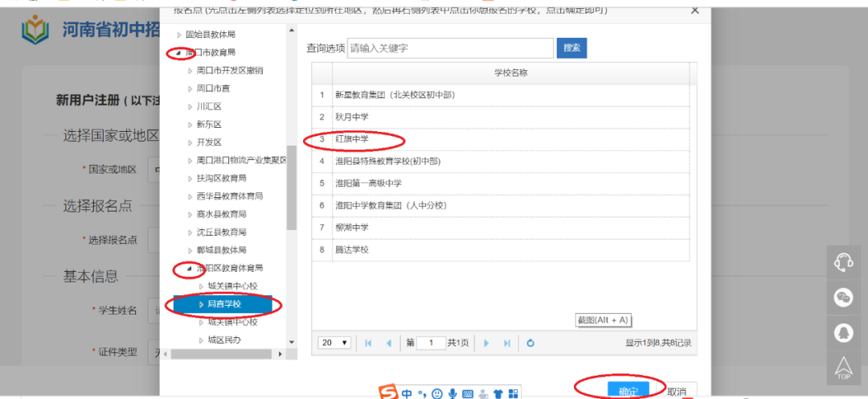Click the QQ penguin icon on sidebar

(x=843, y=331)
